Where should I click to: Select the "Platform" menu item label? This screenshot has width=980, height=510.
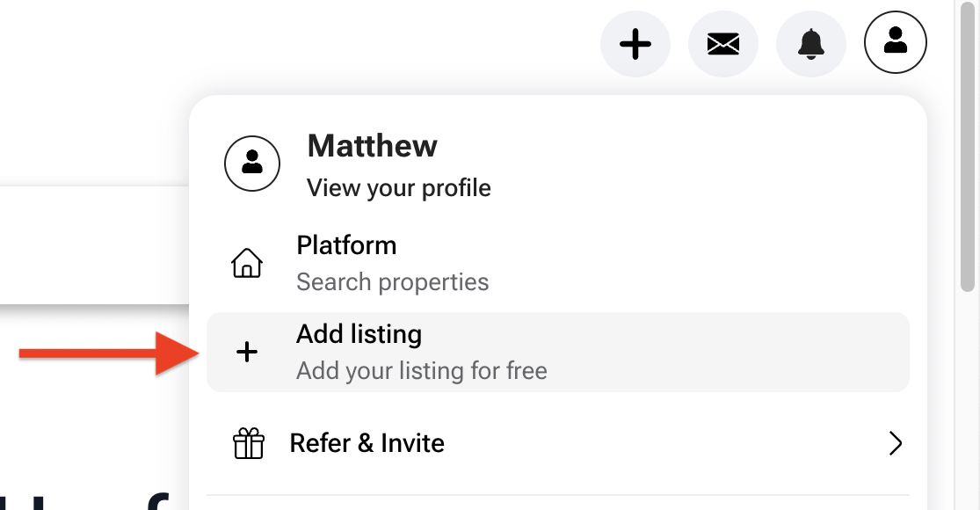(346, 245)
